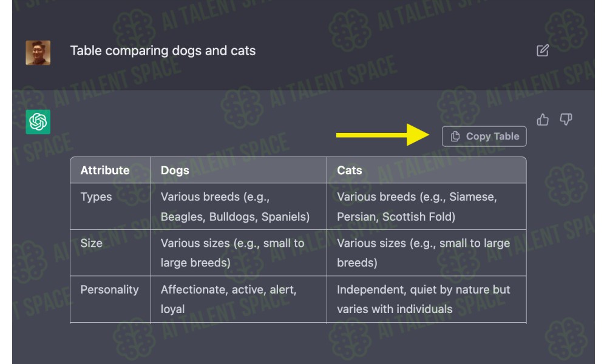Viewport: 607px width, 364px height.
Task: Select the Types row label
Action: pyautogui.click(x=96, y=197)
